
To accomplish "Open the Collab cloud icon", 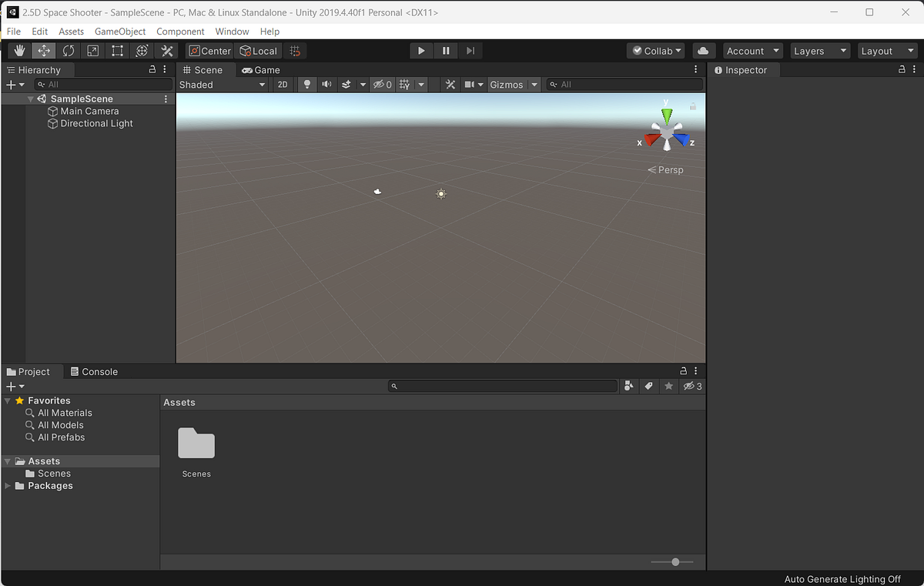I will [x=703, y=50].
